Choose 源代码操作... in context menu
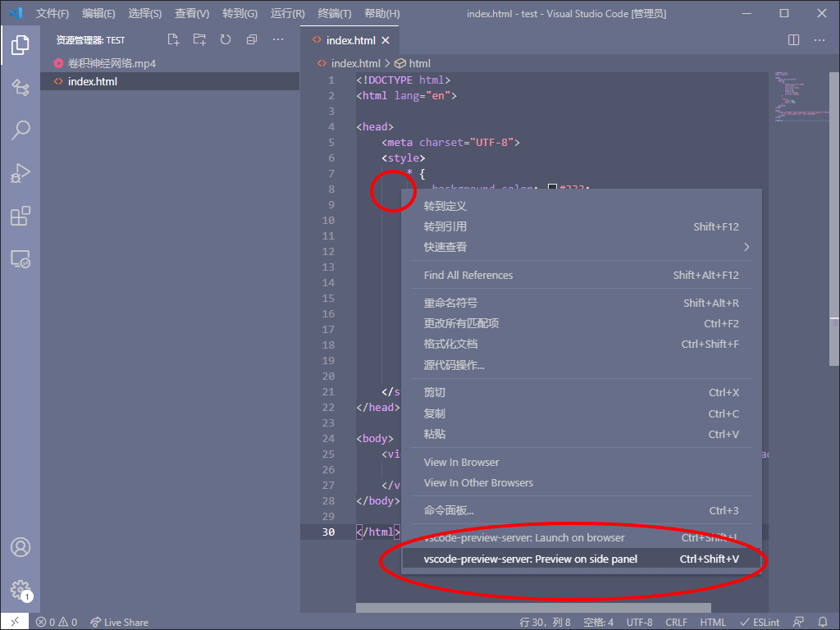 coord(582,365)
